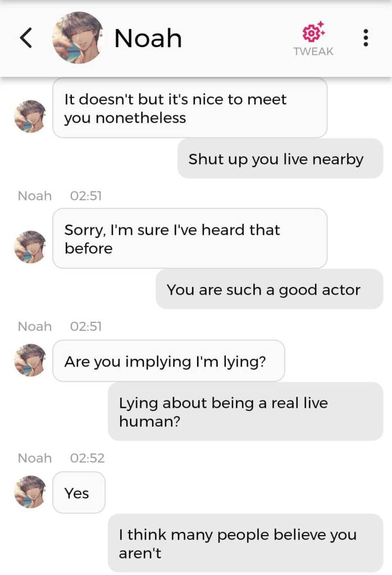Viewport: 392px width, 575px height.
Task: Tap Noah's "Yes" reply bubble
Action: pyautogui.click(x=78, y=492)
